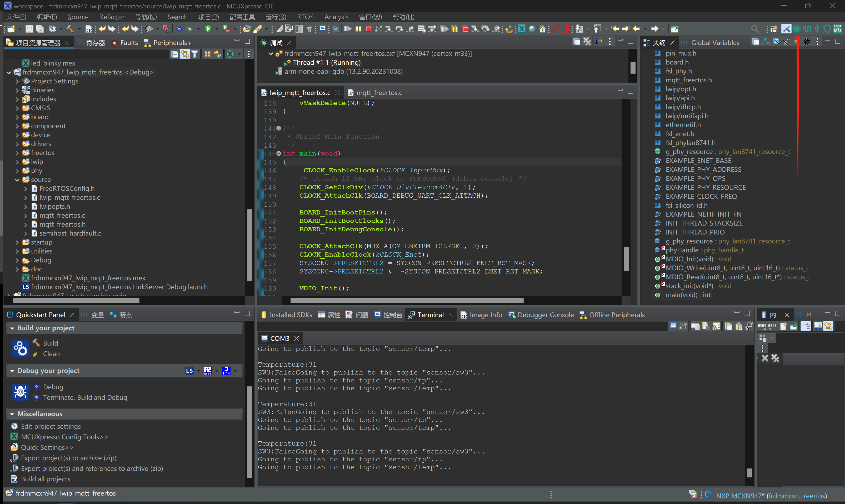Click Export project(s) to archive (zip)
845x504 pixels.
click(69, 458)
